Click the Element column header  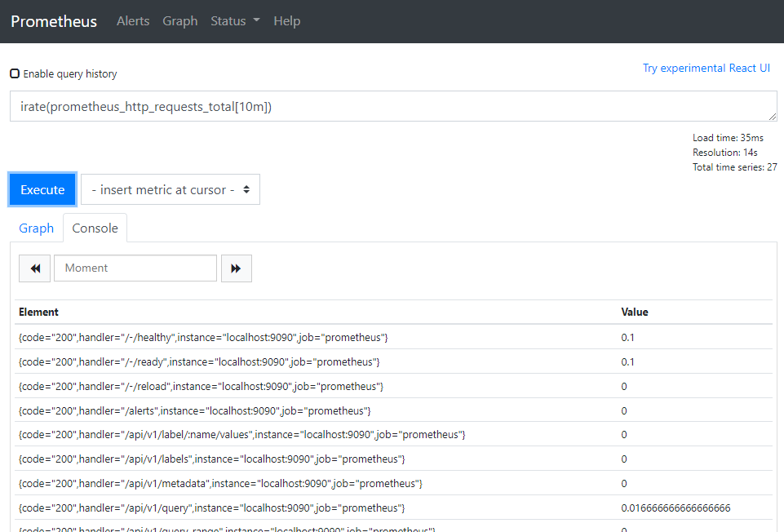(x=38, y=312)
